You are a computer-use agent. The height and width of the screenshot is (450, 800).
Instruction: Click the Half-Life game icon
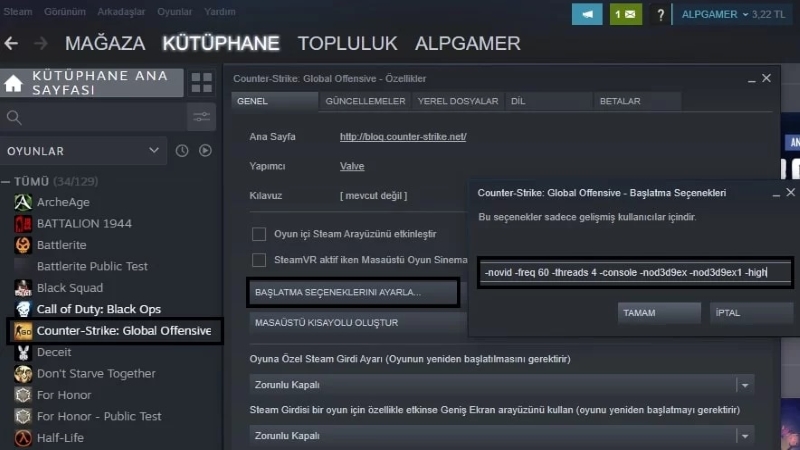tap(23, 438)
